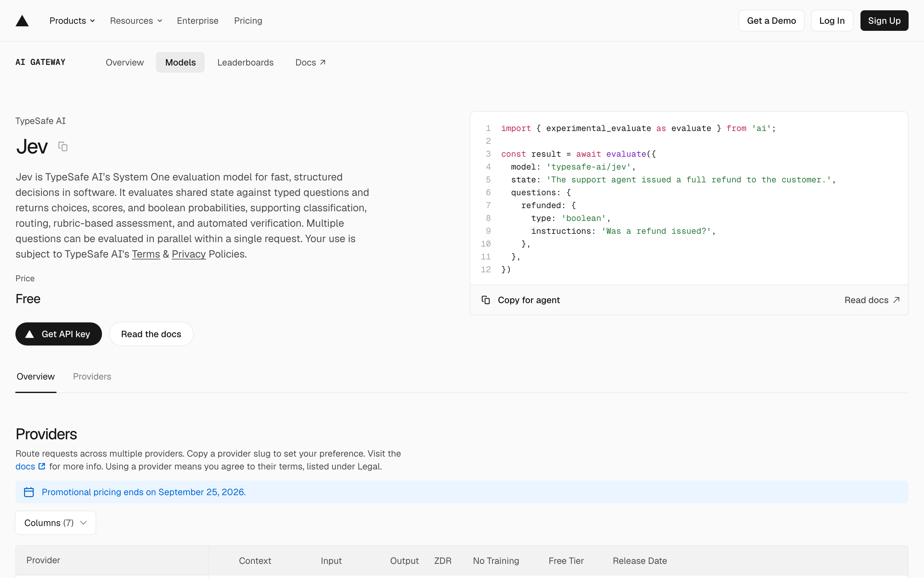Screen dimensions: 924x578
Task: Click the Get a Demo button
Action: tap(771, 21)
